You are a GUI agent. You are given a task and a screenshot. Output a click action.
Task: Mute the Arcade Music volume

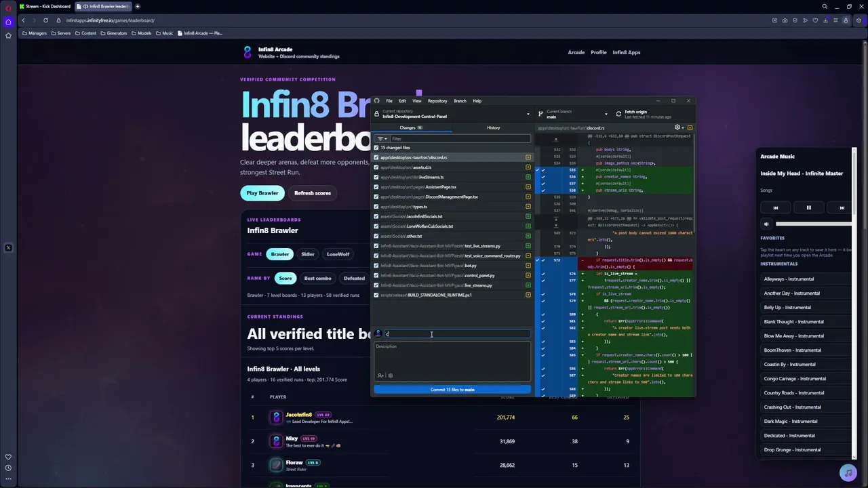point(767,224)
